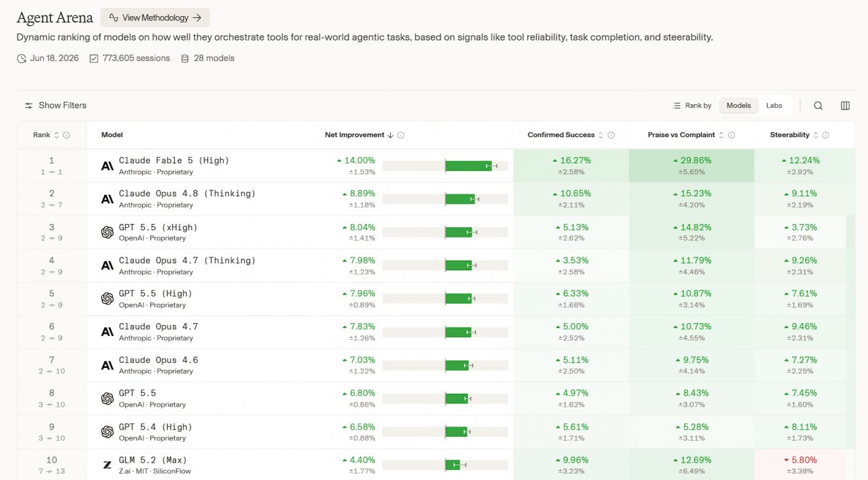The image size is (868, 480).
Task: Expand the Show Filters panel
Action: [55, 106]
